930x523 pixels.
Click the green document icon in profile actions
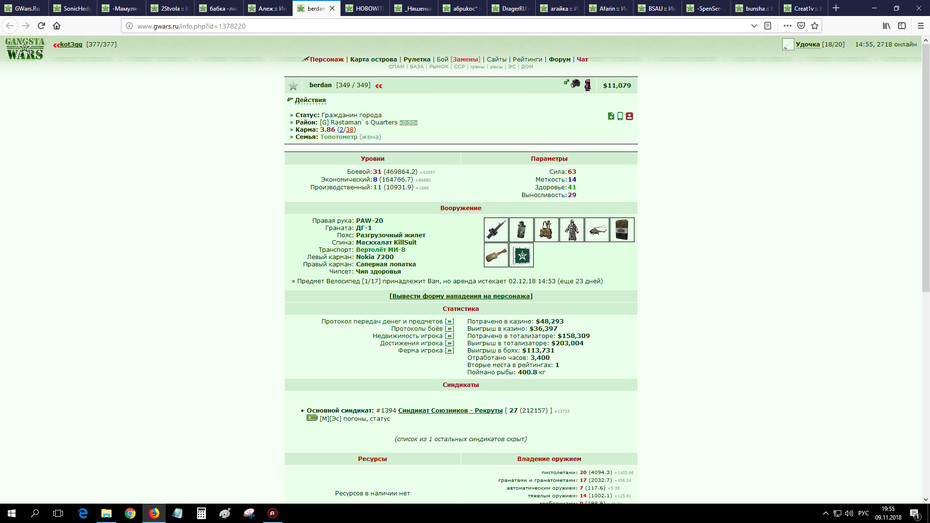coord(611,116)
